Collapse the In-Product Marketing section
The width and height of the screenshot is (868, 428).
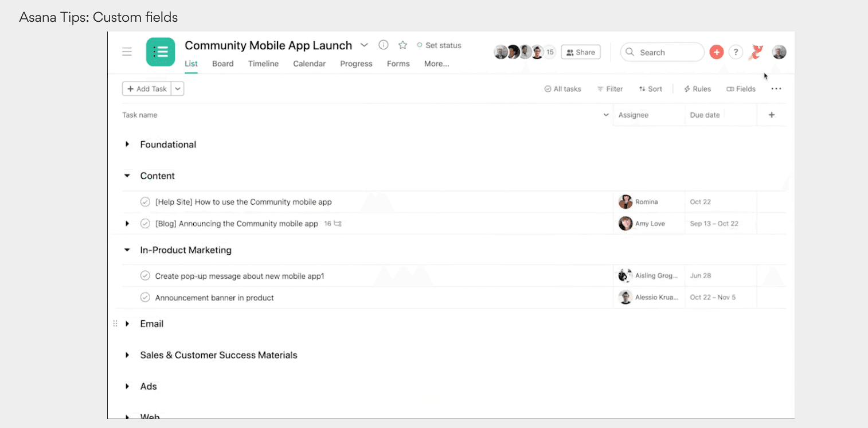click(127, 250)
